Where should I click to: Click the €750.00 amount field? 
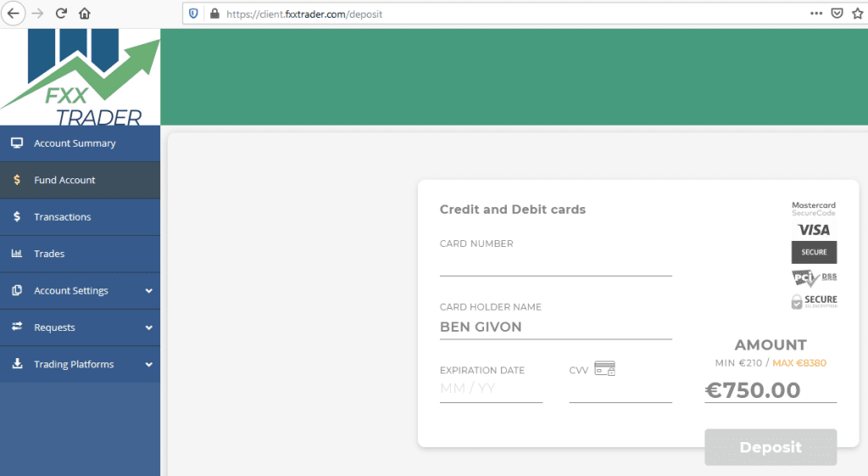(x=771, y=390)
